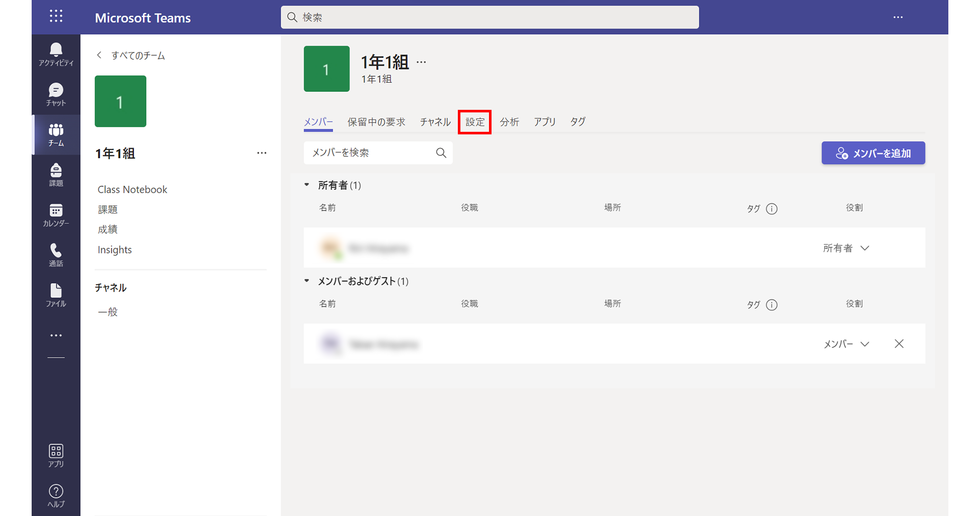This screenshot has width=980, height=516.
Task: Open Chat from the left rail
Action: pyautogui.click(x=56, y=95)
